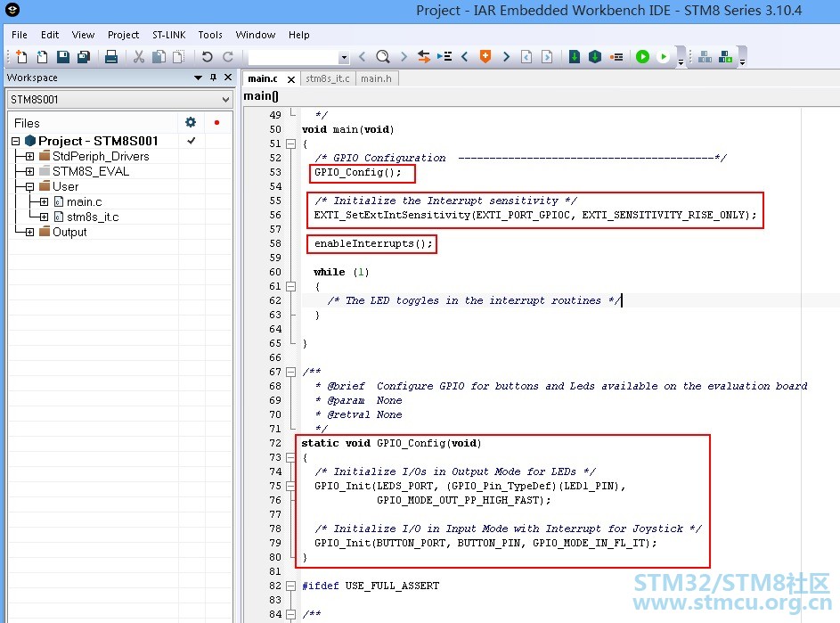Pin the Workspace panel
840x623 pixels.
click(213, 78)
